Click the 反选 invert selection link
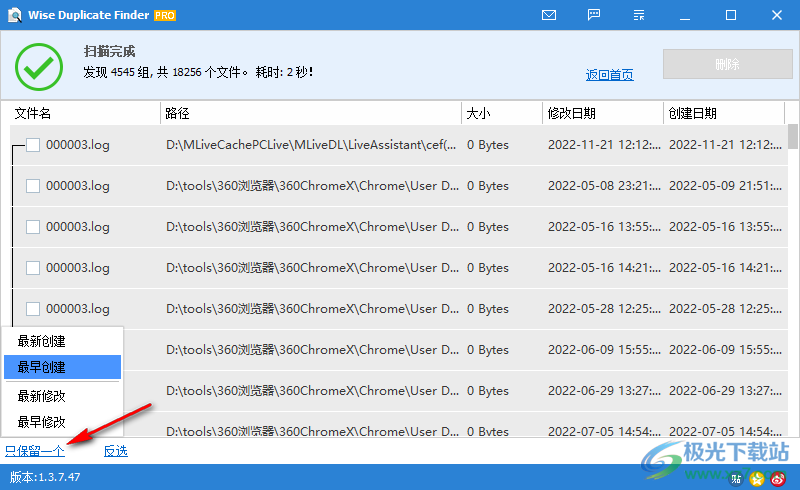 [x=116, y=451]
